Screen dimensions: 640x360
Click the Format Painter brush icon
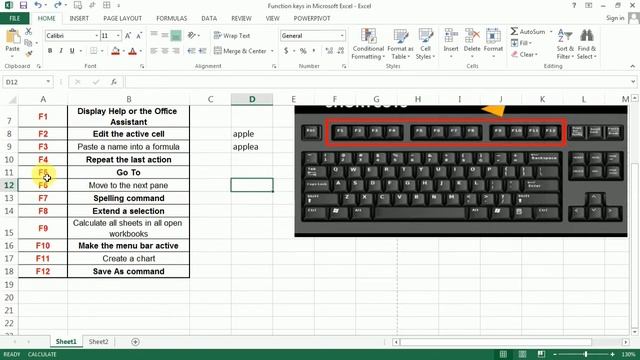tap(28, 53)
